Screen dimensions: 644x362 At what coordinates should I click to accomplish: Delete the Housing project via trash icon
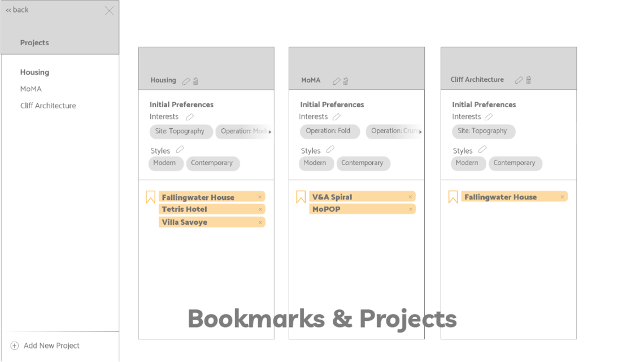[x=195, y=81]
